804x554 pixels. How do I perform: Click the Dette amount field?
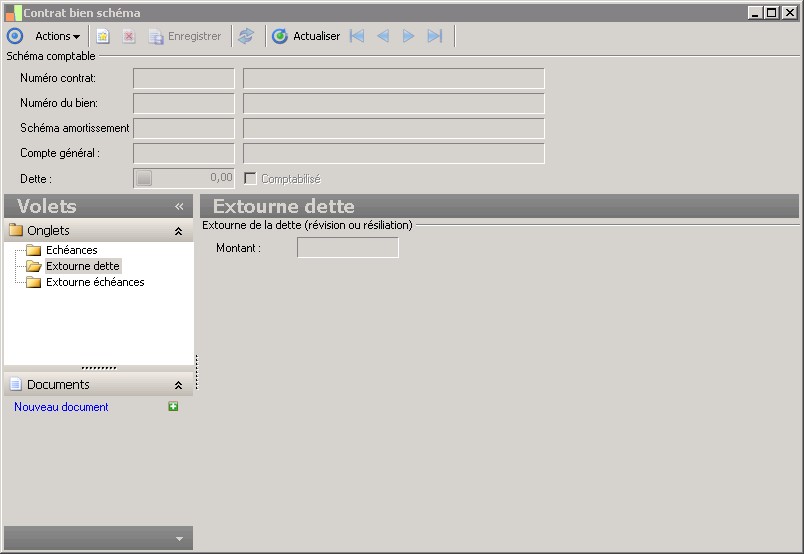(184, 178)
